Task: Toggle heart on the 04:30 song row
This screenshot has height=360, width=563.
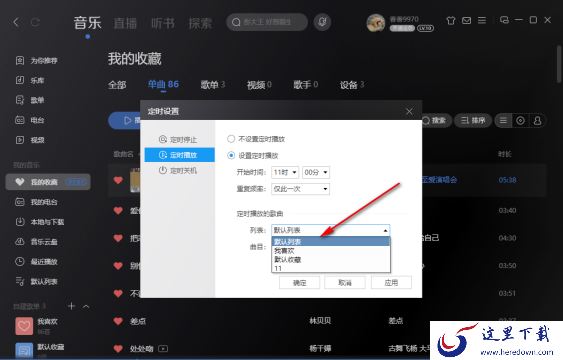Action: pyautogui.click(x=118, y=238)
